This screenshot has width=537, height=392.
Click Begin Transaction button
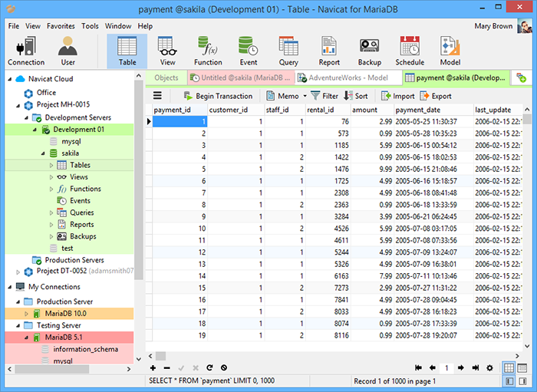218,96
